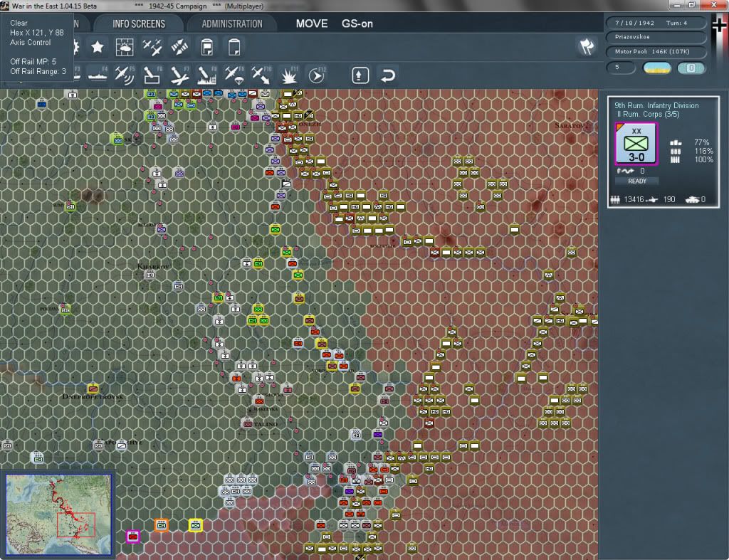Click the blank document icon
Viewport: 729px width, 560px height.
pos(234,47)
